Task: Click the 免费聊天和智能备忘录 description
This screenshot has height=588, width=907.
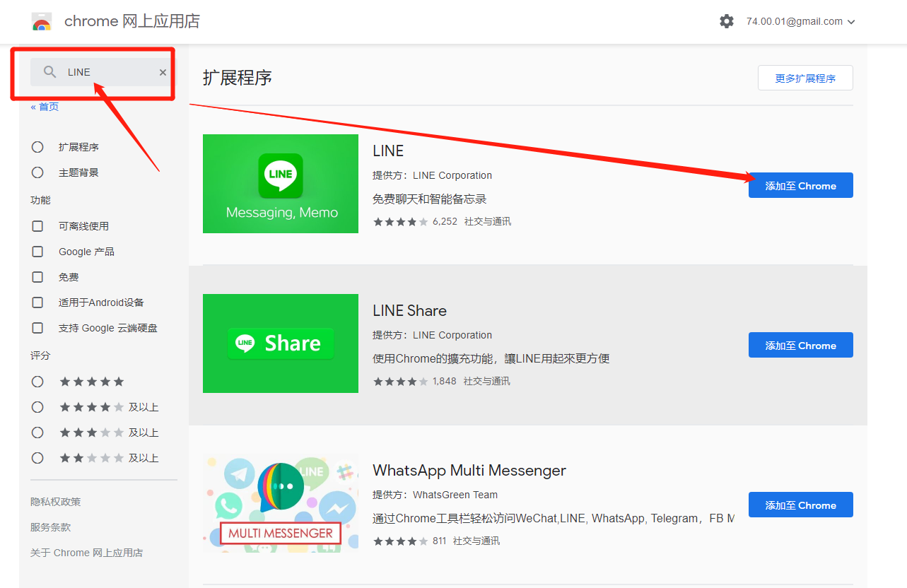Action: pos(430,199)
